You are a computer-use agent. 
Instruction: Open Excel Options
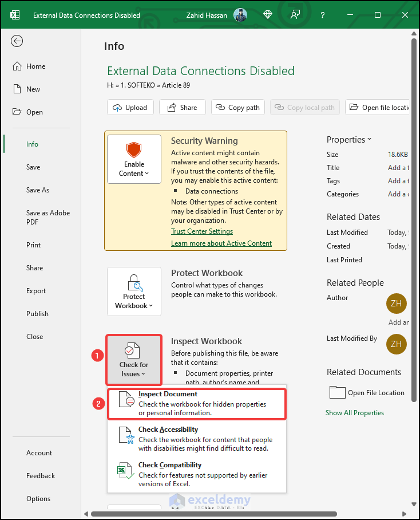(38, 499)
